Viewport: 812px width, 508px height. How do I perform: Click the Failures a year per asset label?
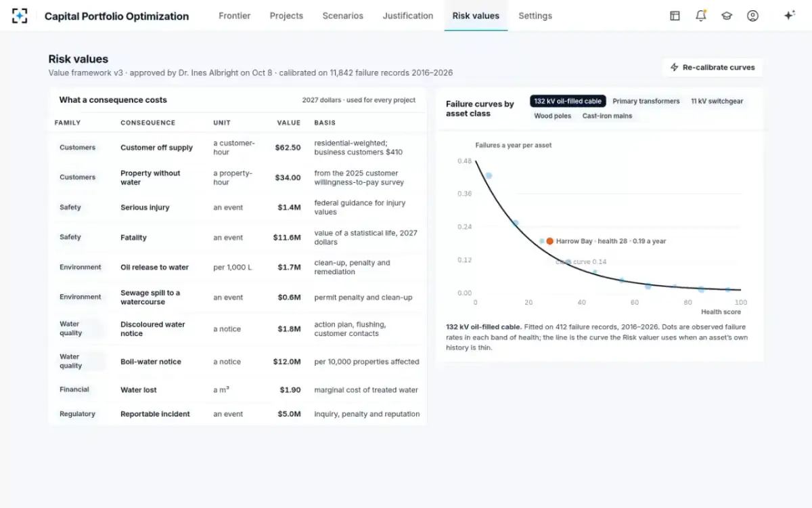pos(513,145)
